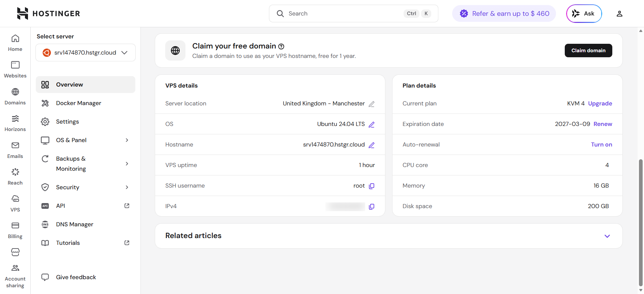Go to Domains in left rail
This screenshot has height=294, width=644.
(15, 97)
